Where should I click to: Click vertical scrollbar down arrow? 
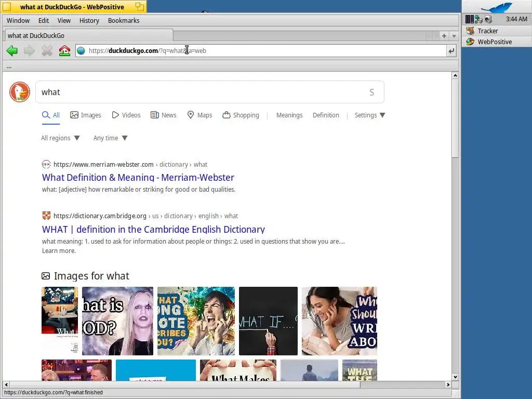click(x=455, y=377)
